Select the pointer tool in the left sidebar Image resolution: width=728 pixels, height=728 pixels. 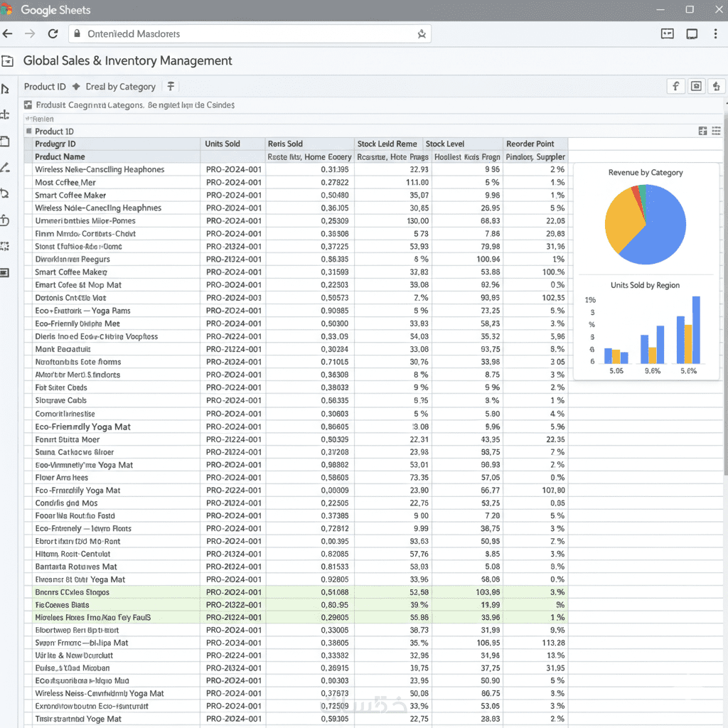tap(5, 89)
